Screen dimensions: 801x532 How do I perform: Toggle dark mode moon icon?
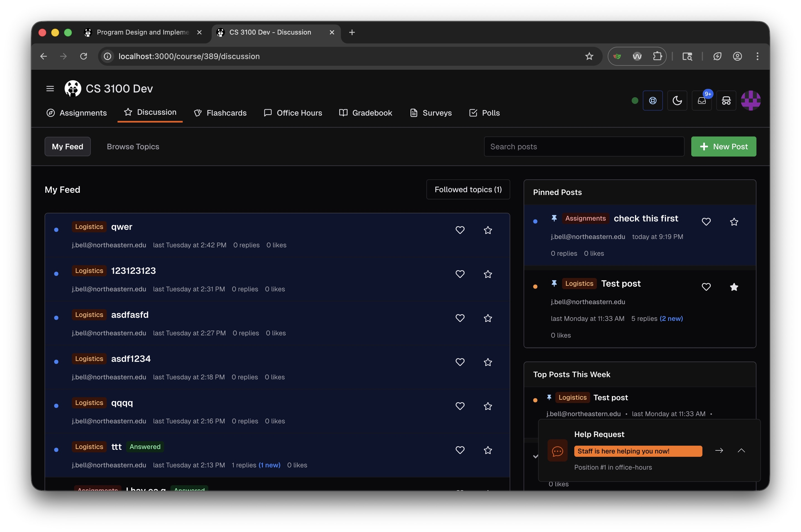pos(677,101)
